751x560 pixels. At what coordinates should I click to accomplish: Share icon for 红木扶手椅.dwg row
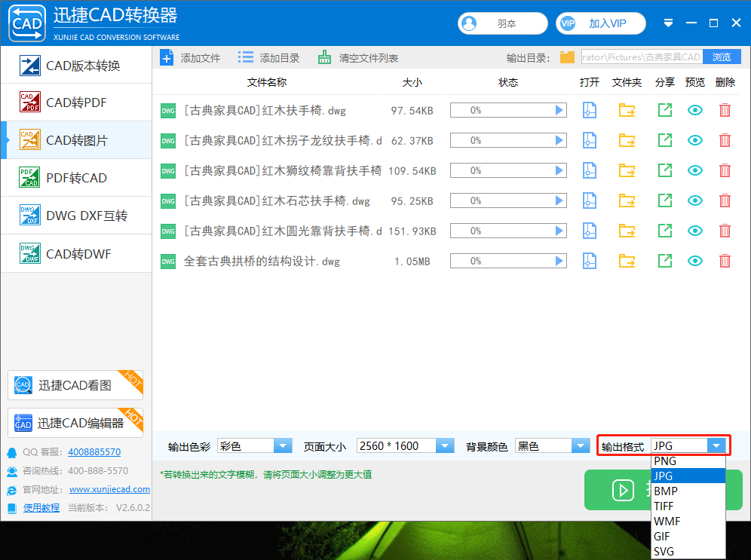(665, 110)
